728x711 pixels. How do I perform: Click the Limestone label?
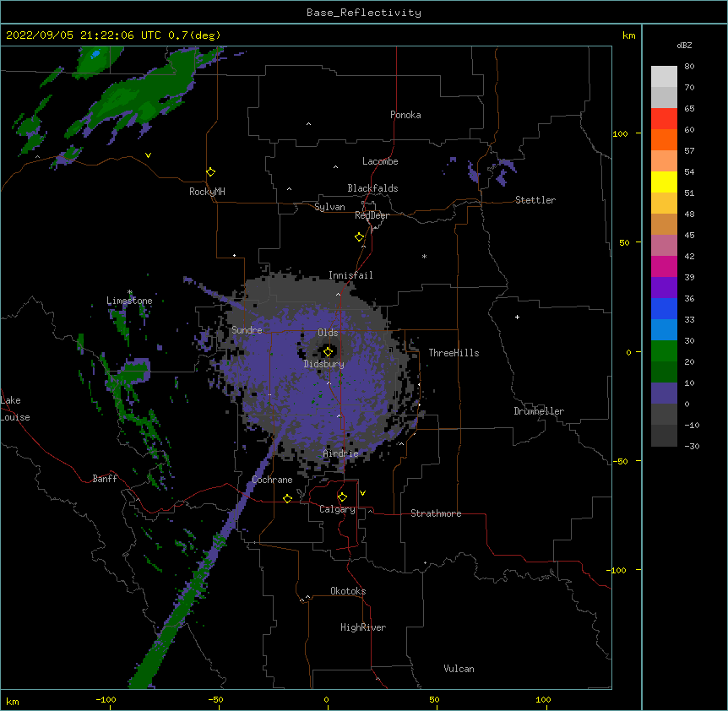click(x=129, y=301)
